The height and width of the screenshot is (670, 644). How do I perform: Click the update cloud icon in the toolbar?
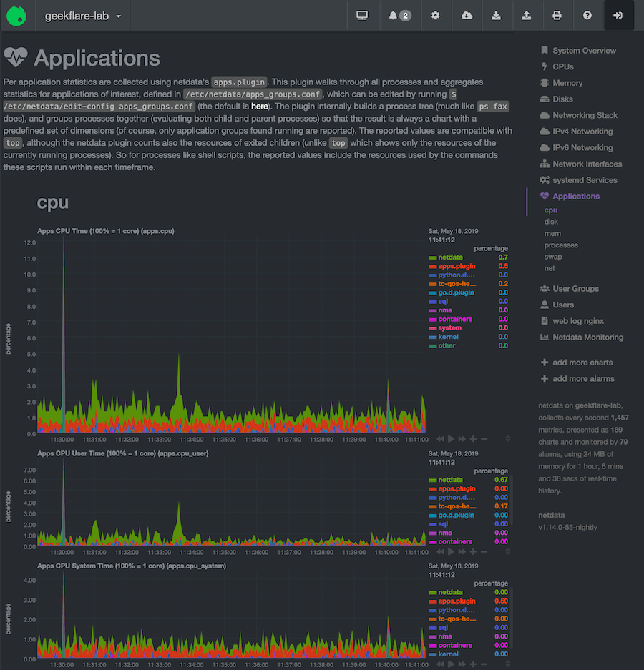coord(467,14)
